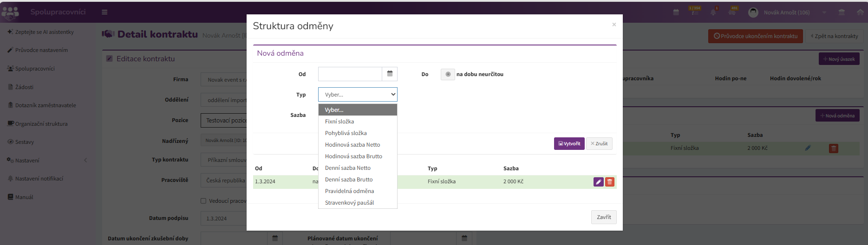The height and width of the screenshot is (245, 868).
Task: Focus the Od date input field
Action: pyautogui.click(x=350, y=74)
